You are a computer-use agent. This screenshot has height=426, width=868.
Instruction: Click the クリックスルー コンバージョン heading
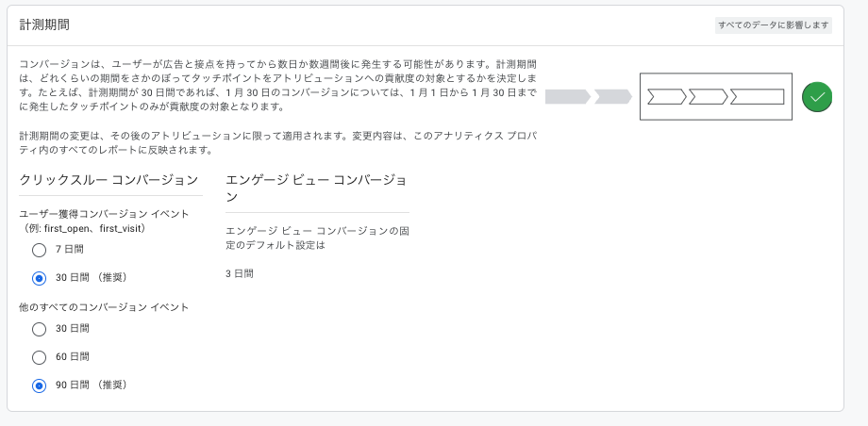pyautogui.click(x=109, y=180)
